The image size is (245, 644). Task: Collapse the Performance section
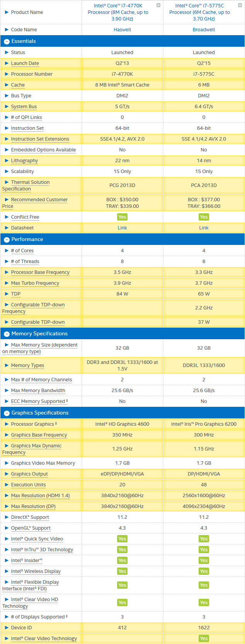coord(7,240)
